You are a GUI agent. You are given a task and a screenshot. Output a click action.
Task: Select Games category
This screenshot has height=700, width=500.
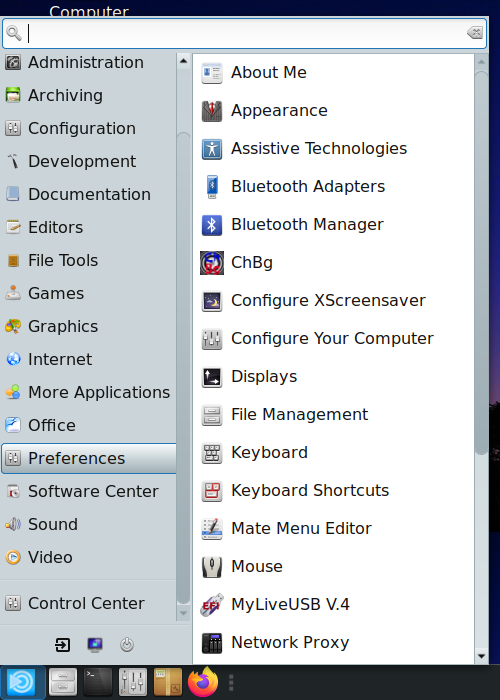point(88,294)
